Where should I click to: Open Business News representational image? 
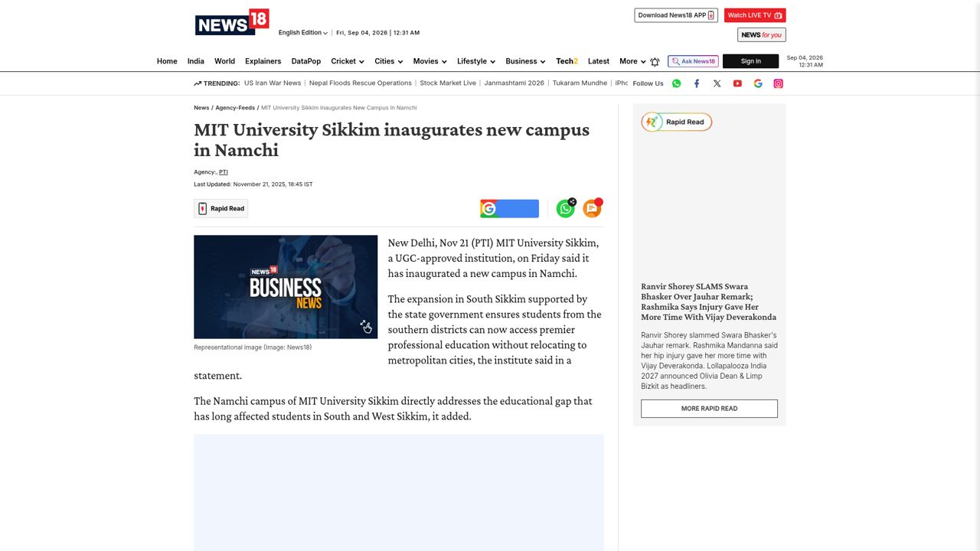coord(286,287)
